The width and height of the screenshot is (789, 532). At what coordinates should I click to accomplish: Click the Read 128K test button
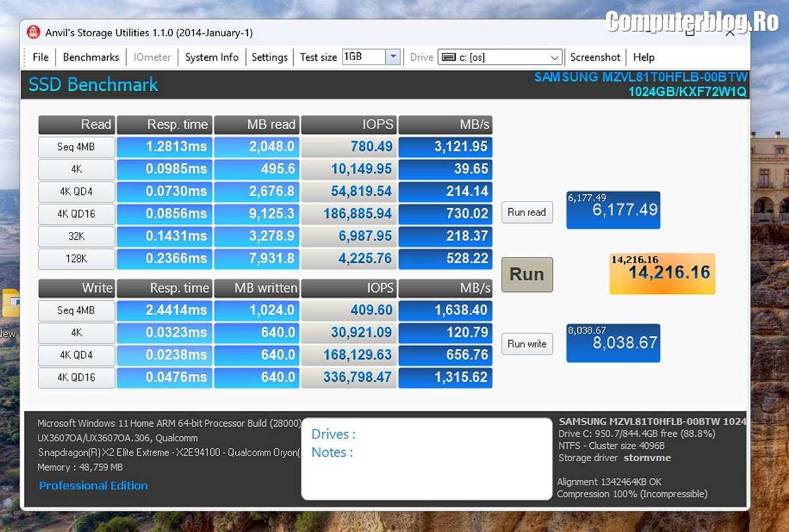[x=76, y=258]
